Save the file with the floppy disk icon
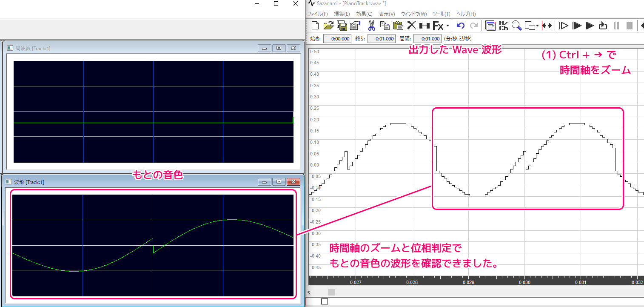Image resolution: width=644 pixels, height=307 pixels. coord(342,26)
